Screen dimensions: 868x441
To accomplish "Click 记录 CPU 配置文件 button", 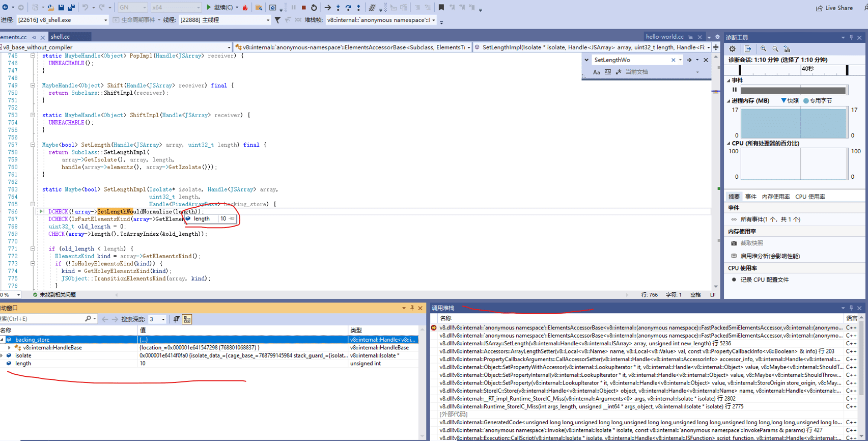I will pyautogui.click(x=764, y=280).
